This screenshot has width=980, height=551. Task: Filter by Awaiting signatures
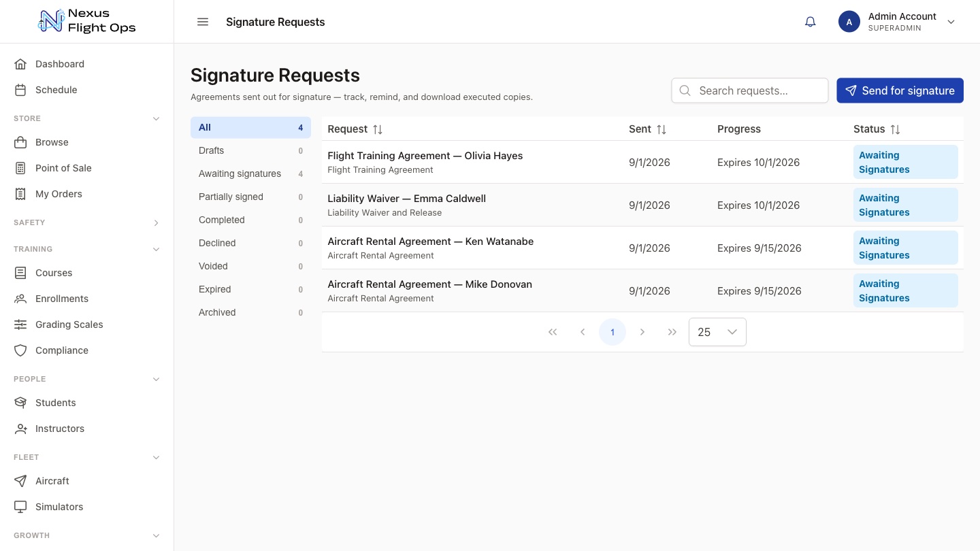pos(250,173)
